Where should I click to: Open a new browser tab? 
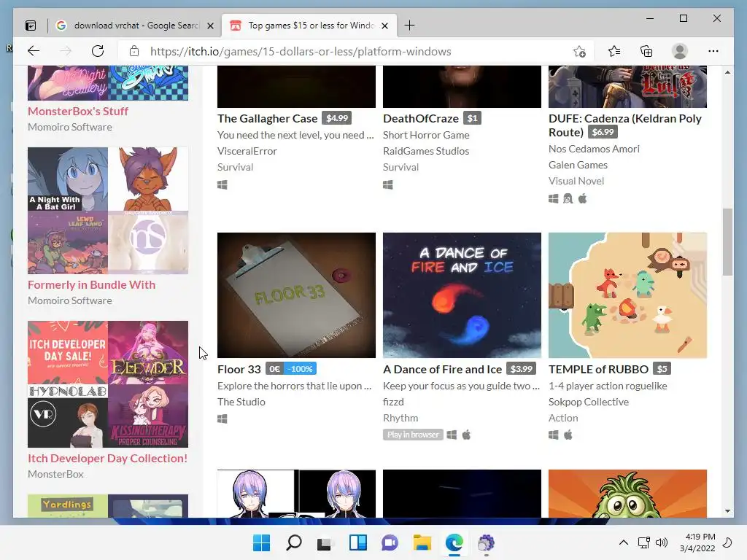tap(409, 26)
